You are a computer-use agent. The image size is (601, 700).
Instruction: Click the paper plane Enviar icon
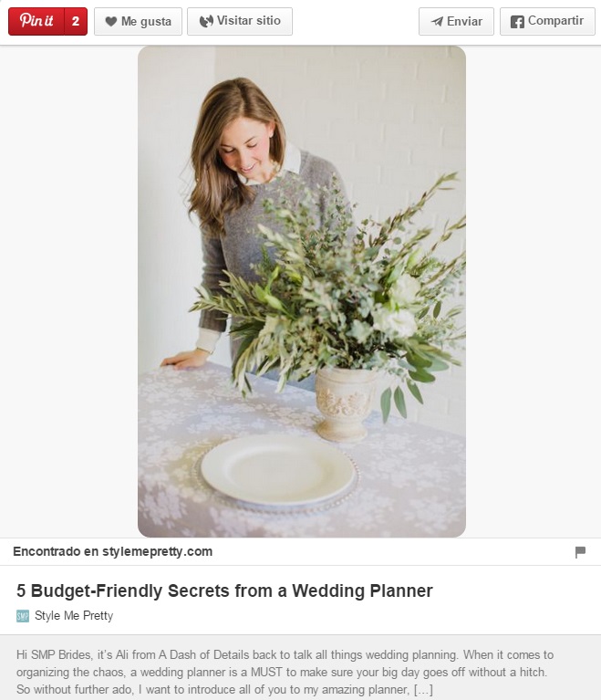(x=437, y=21)
